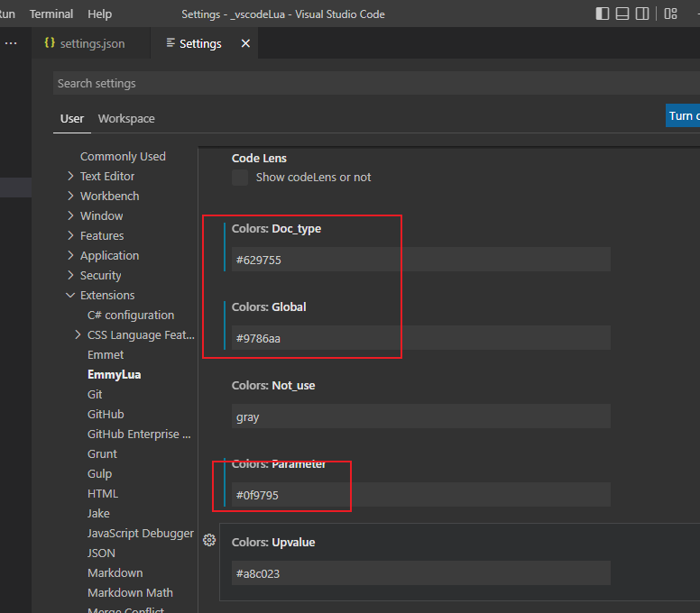Open the Terminal menu

(51, 14)
